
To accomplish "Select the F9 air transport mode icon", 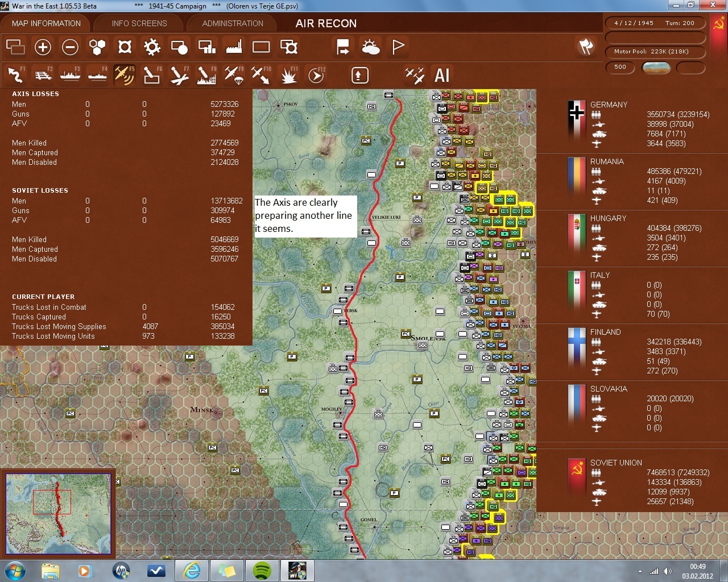I will (234, 75).
